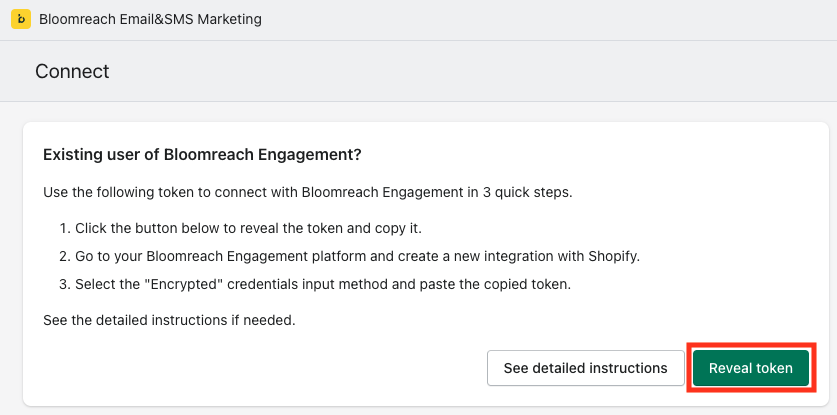The width and height of the screenshot is (837, 415).
Task: Click the list number 2 marker
Action: [x=64, y=256]
